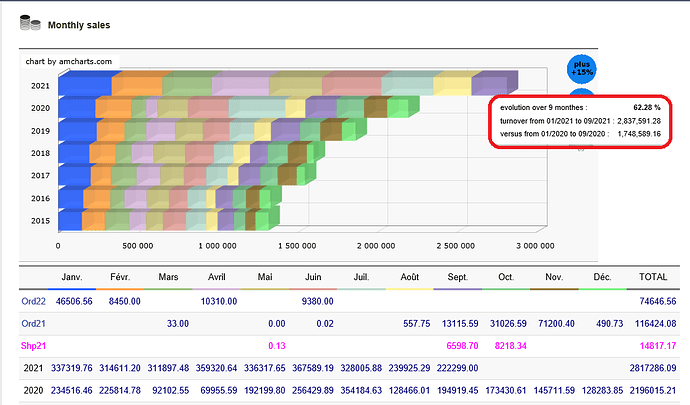Click the Ord22 June value 9380.00
Image resolution: width=690 pixels, height=405 pixels.
coord(317,302)
